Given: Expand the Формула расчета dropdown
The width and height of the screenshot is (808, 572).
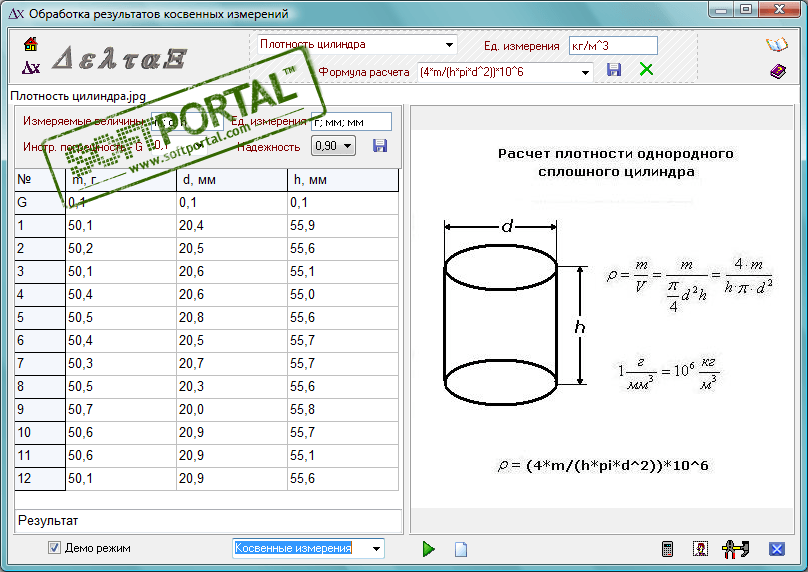Looking at the screenshot, I should coord(585,72).
